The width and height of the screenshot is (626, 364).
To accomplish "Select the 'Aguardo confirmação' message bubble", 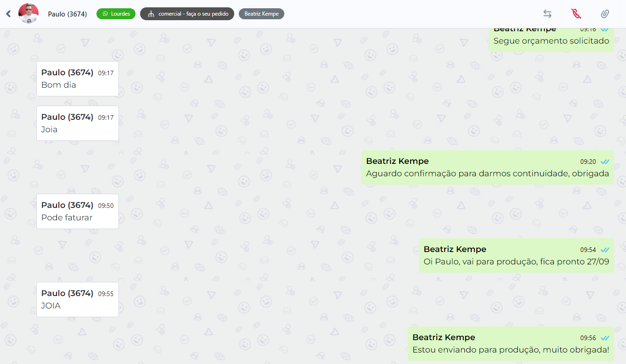I will (487, 168).
